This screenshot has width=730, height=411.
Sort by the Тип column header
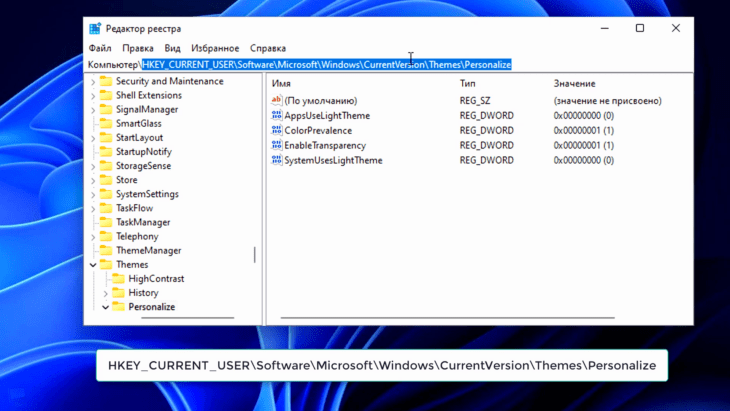pyautogui.click(x=467, y=83)
